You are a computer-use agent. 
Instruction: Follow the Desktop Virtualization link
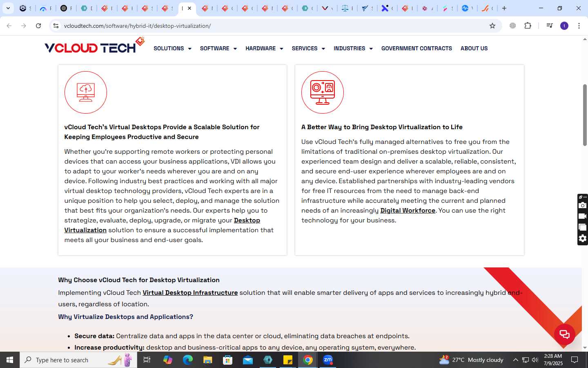pos(247,220)
